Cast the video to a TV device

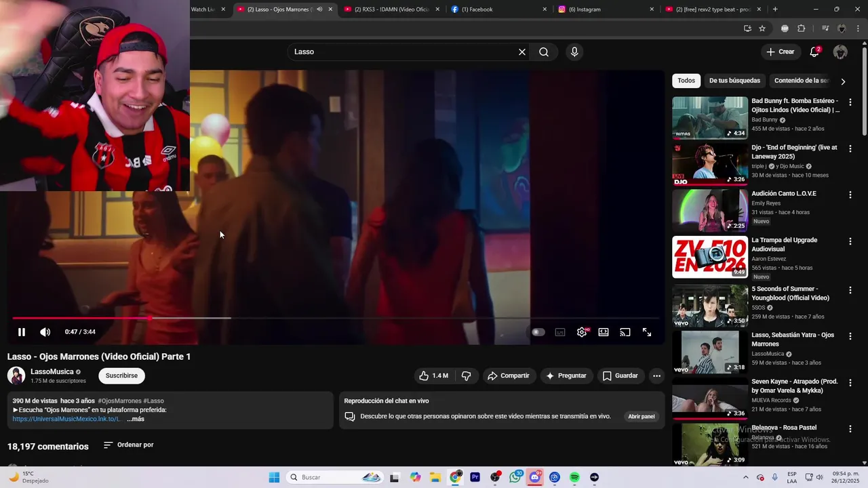click(x=625, y=332)
